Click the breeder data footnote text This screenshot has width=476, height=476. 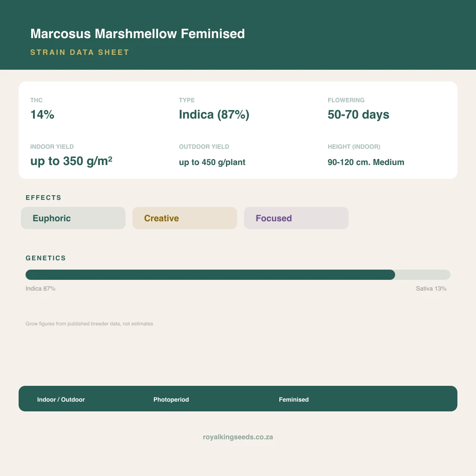(x=89, y=324)
